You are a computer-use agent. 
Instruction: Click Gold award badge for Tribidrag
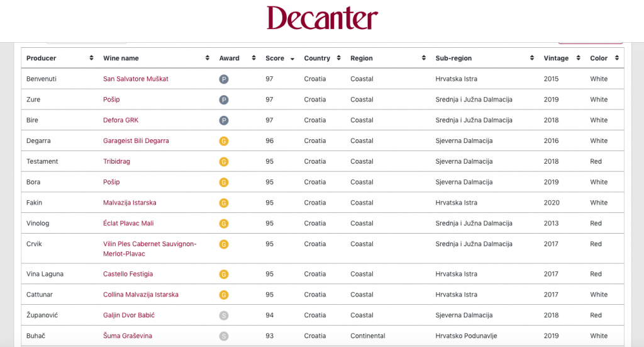224,162
